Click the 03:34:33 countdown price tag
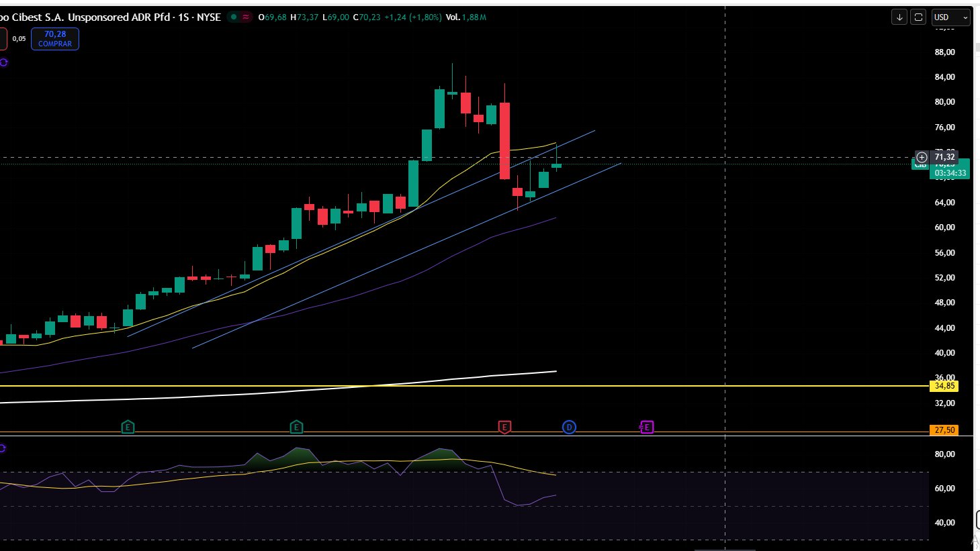The image size is (980, 551). pos(950,173)
